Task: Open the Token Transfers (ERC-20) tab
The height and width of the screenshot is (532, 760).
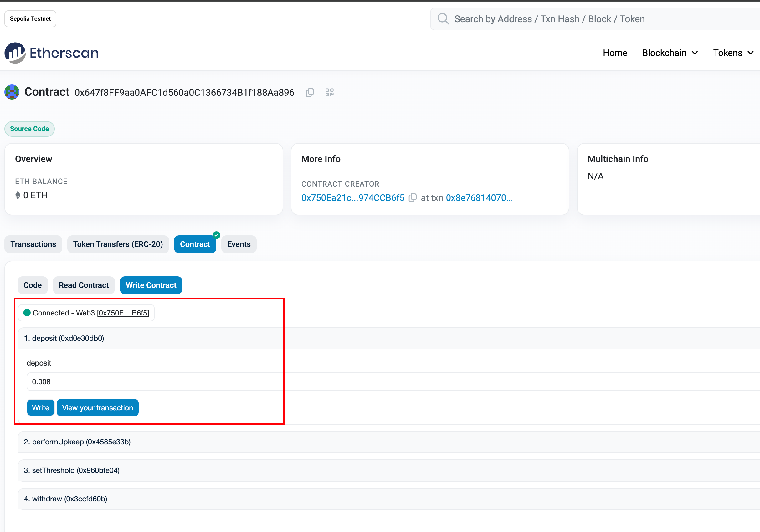Action: tap(118, 244)
